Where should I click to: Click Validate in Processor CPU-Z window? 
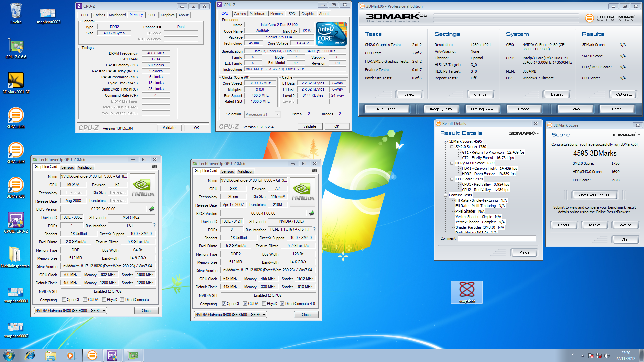[x=310, y=126]
